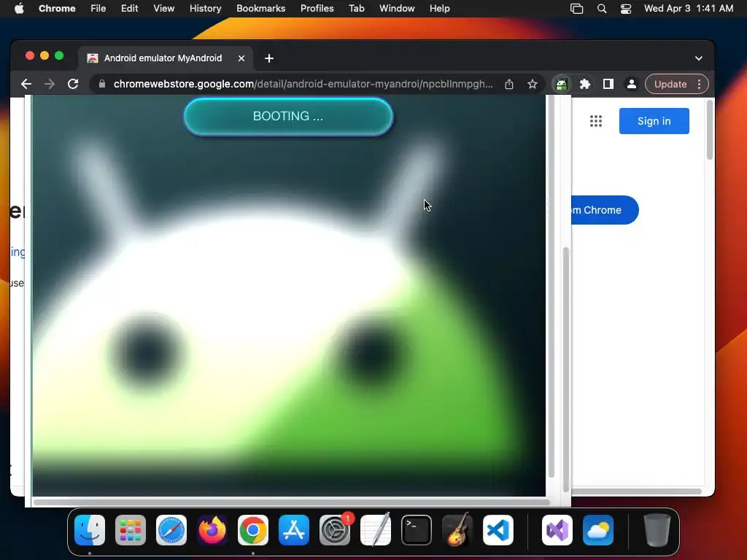Toggle the Chrome side panel
This screenshot has height=560, width=747.
[x=608, y=85]
